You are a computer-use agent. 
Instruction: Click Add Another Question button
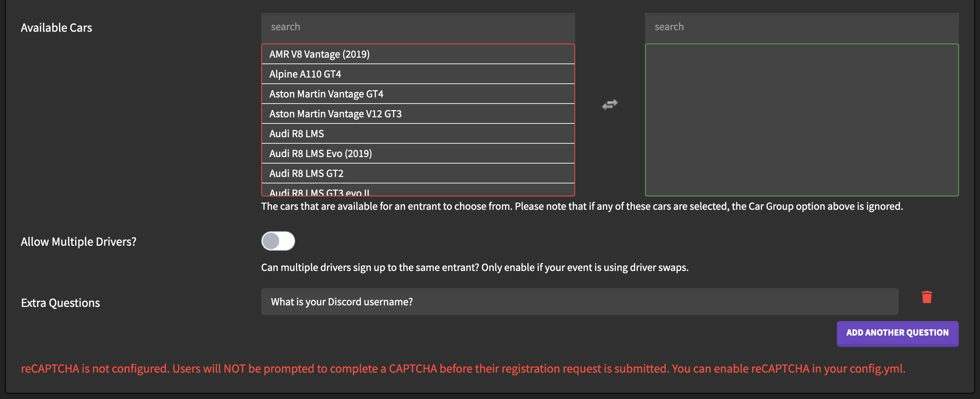tap(897, 333)
